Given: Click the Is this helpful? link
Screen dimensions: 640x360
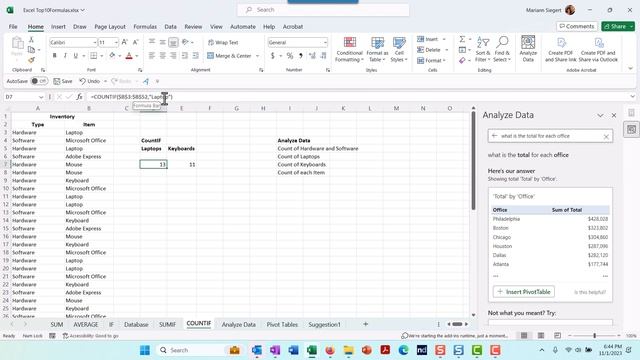Looking at the screenshot, I should [x=590, y=292].
